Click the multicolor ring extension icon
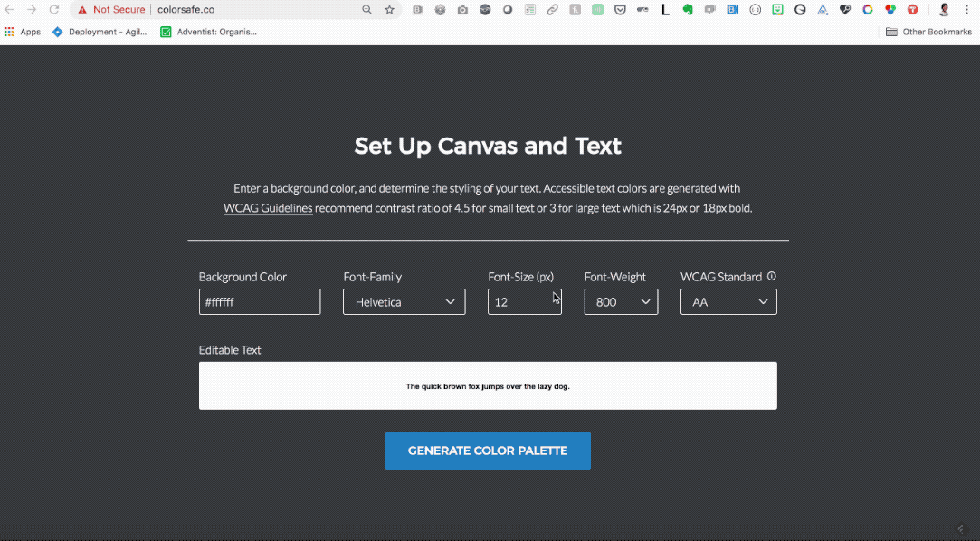 pos(868,9)
